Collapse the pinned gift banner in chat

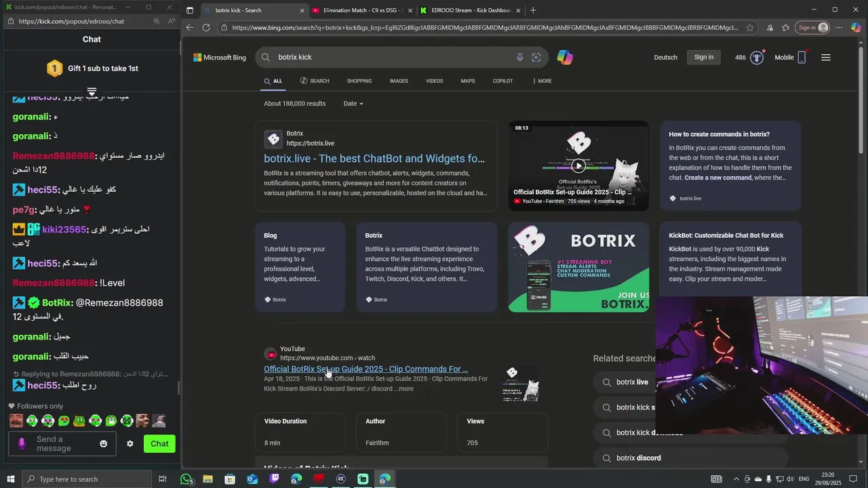pos(92,91)
